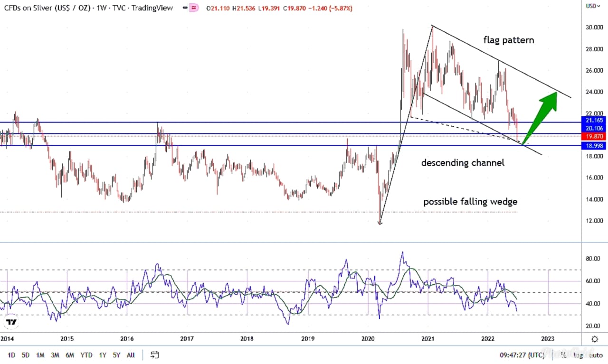Select the All time range
The width and height of the screenshot is (608, 364).
click(131, 355)
